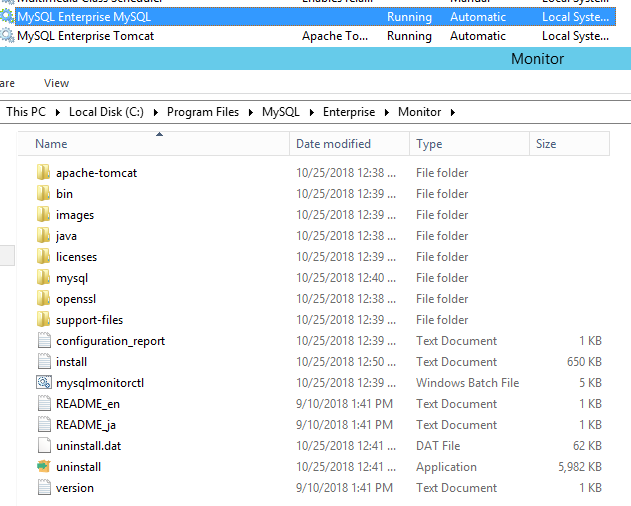Click the 10/25/2018 12:40 date cell

(346, 277)
